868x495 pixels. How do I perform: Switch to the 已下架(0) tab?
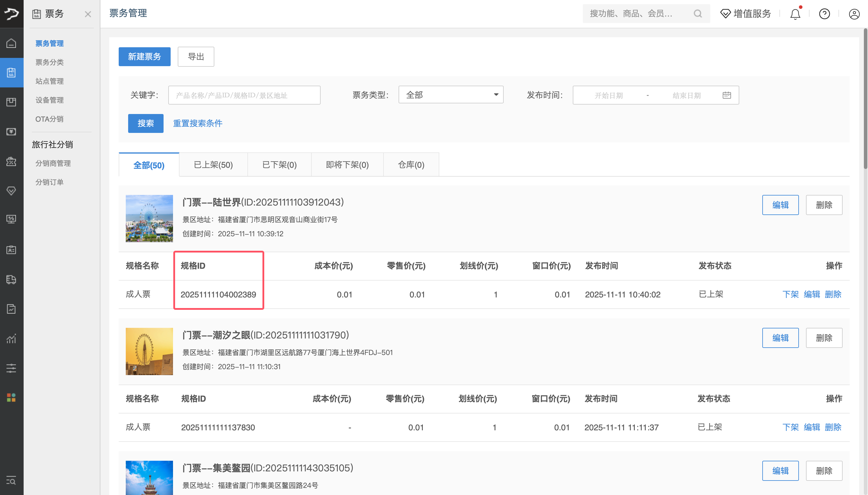click(x=279, y=165)
